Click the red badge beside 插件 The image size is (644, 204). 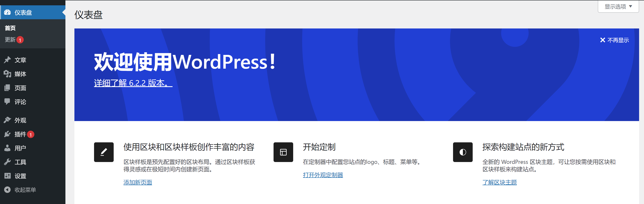click(30, 134)
